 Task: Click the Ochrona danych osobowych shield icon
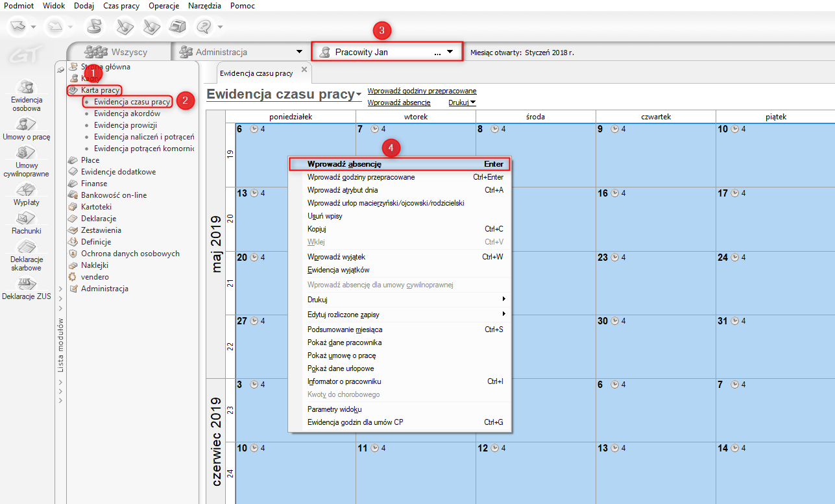click(x=73, y=254)
